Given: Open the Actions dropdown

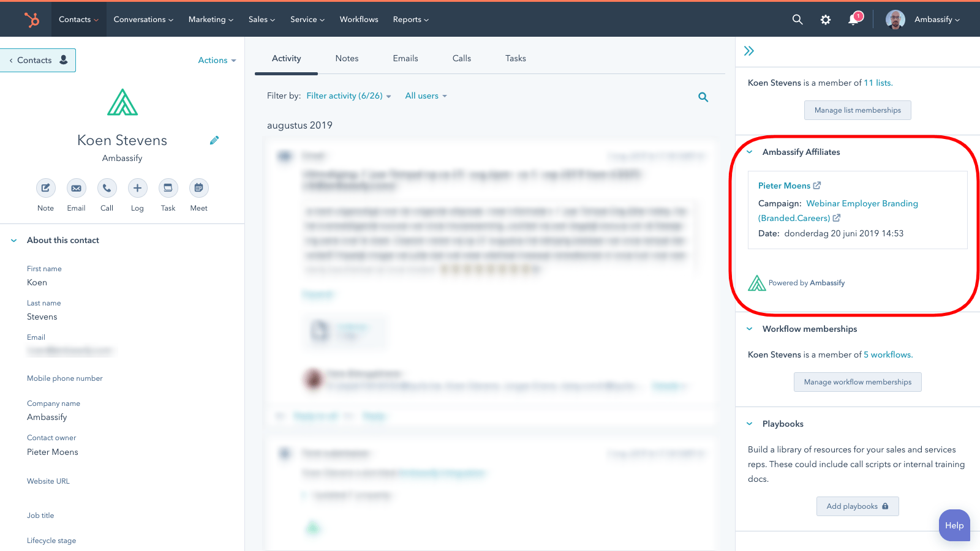Looking at the screenshot, I should (x=217, y=60).
